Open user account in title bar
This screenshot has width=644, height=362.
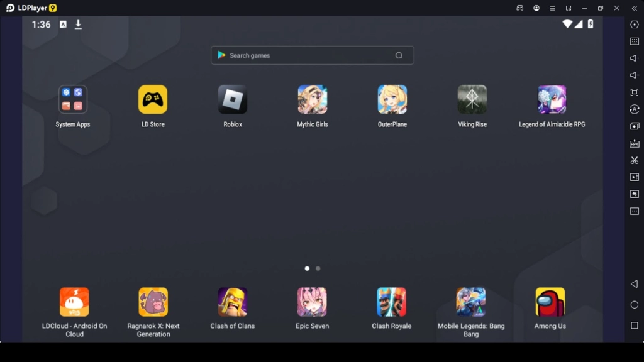[536, 8]
